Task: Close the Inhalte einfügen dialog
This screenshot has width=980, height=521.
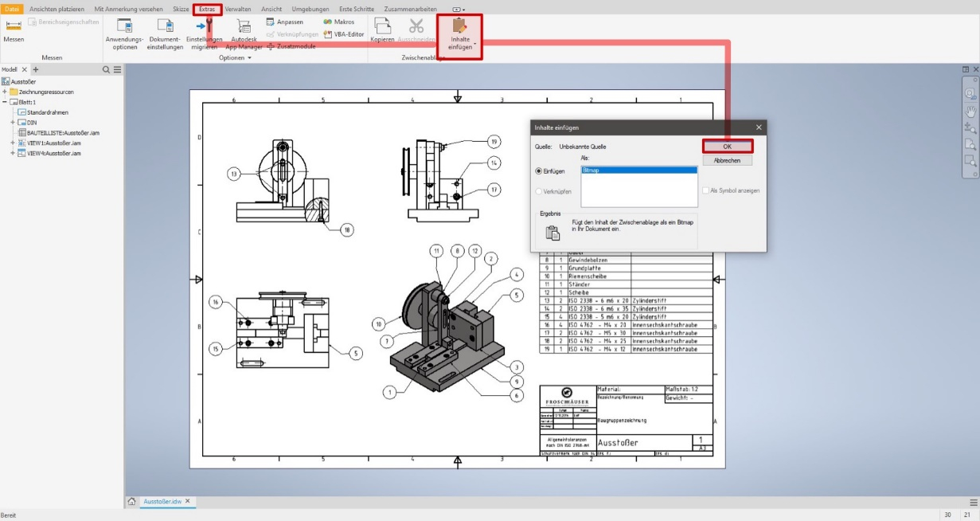Action: click(x=758, y=127)
